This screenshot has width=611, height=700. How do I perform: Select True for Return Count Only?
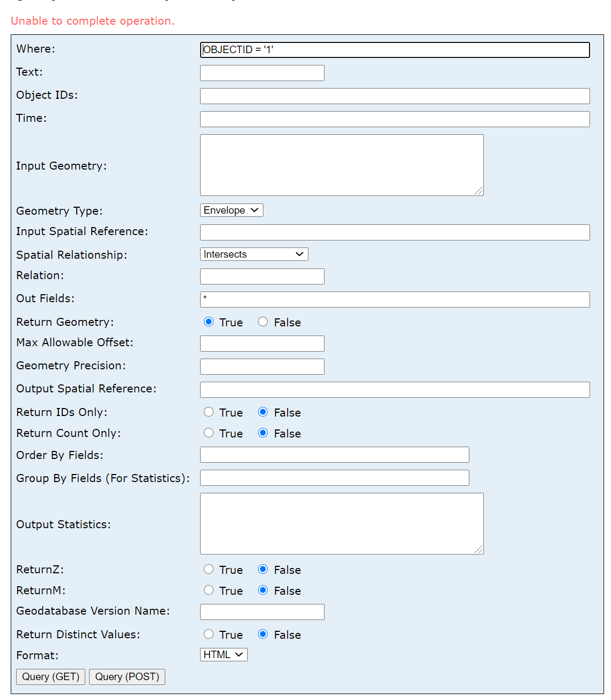coord(209,433)
